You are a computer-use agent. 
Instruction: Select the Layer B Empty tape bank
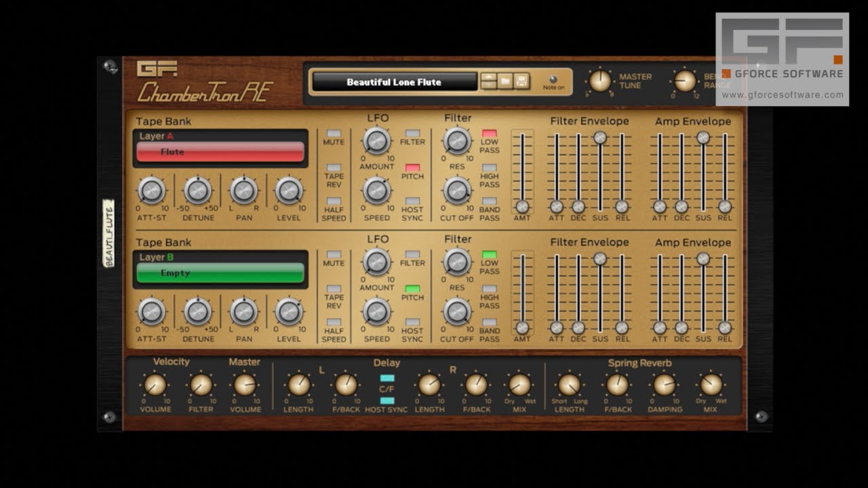220,273
